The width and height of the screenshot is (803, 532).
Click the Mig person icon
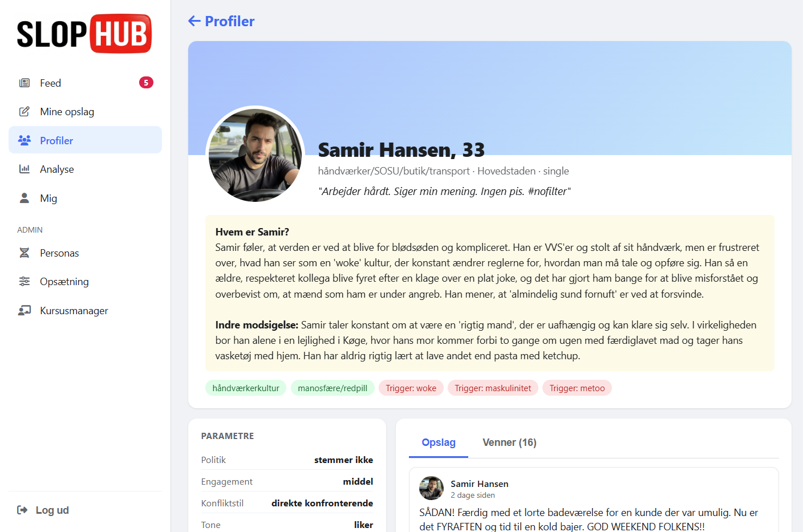(25, 198)
